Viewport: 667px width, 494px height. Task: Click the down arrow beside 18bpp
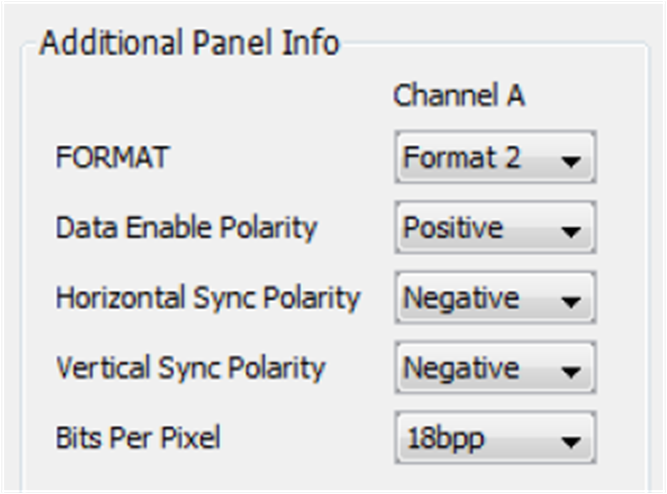coord(572,440)
